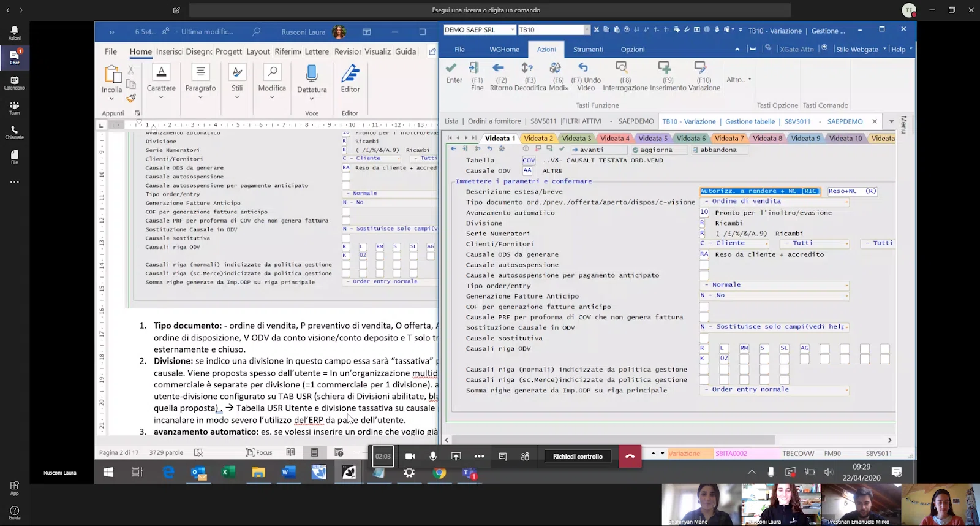Select the Videata 5 tab
This screenshot has width=980, height=526.
[653, 139]
